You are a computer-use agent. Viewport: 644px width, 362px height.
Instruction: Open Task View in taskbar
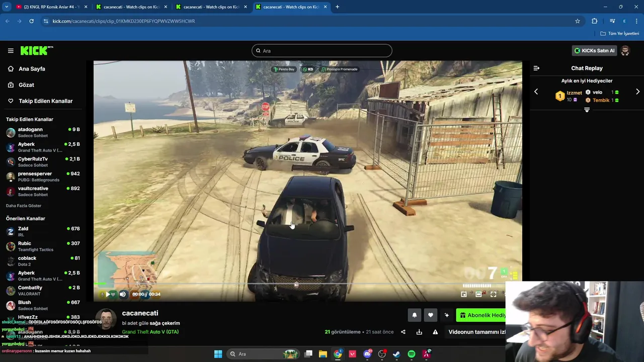(x=308, y=354)
